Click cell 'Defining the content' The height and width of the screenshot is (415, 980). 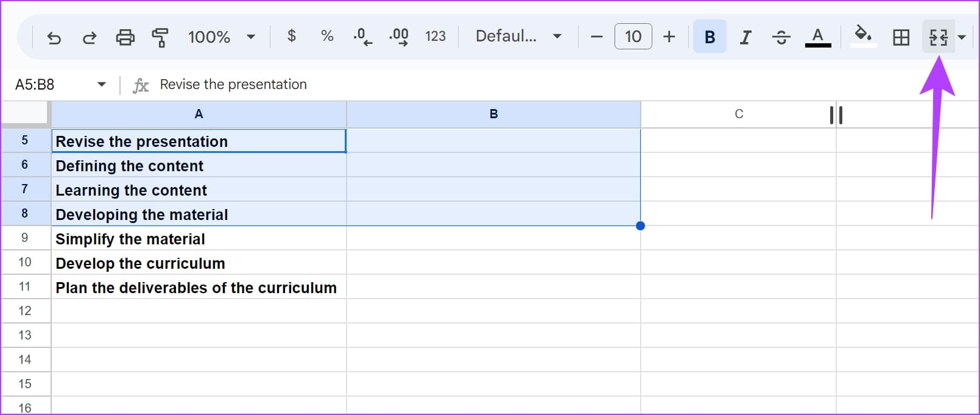[199, 165]
